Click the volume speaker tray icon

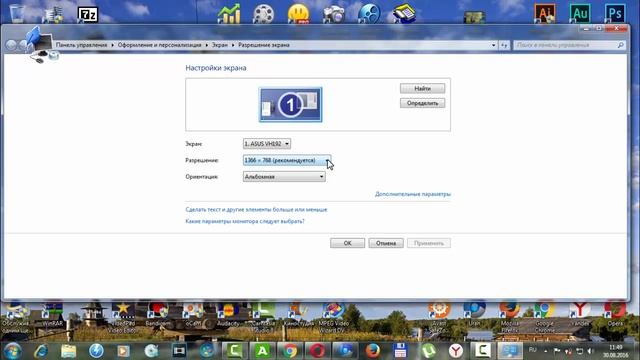590,351
